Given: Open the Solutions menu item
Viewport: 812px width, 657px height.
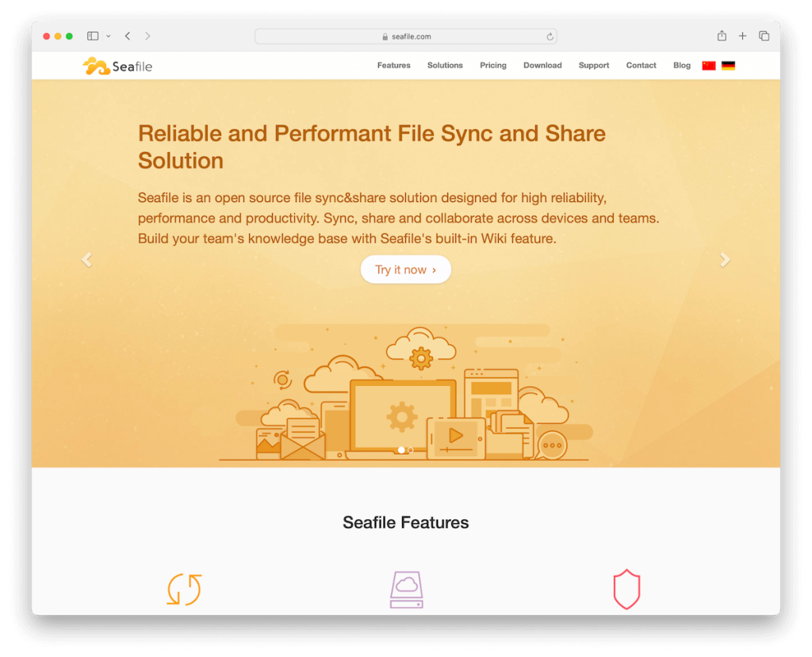Looking at the screenshot, I should [x=445, y=65].
